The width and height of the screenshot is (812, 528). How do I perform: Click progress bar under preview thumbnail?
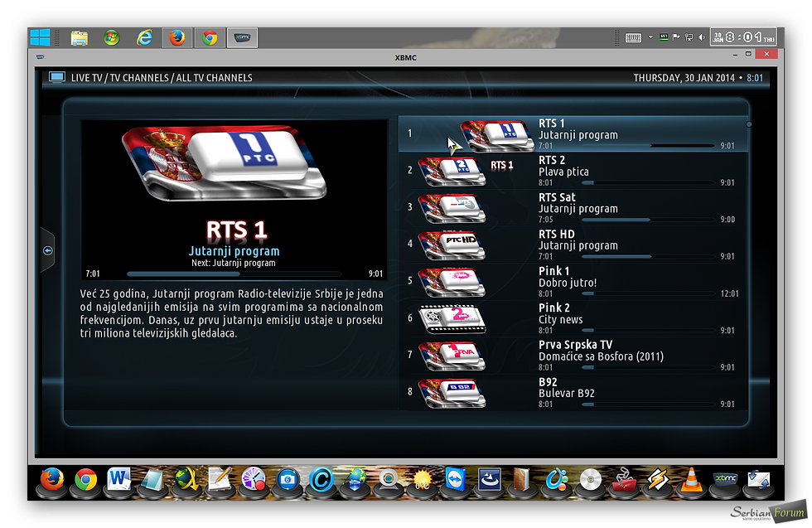pyautogui.click(x=234, y=274)
